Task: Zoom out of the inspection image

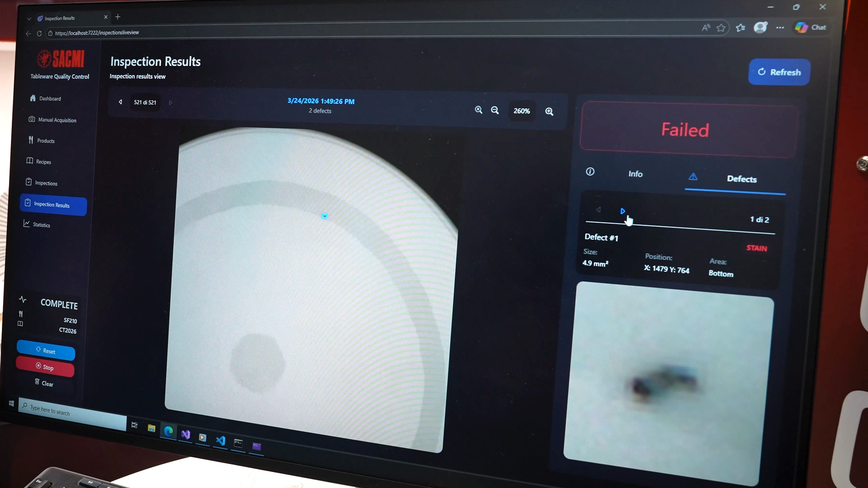Action: [x=495, y=110]
